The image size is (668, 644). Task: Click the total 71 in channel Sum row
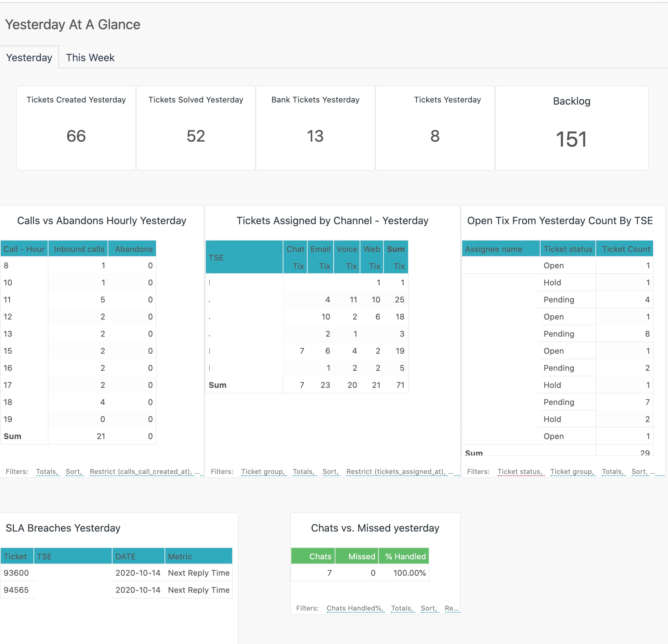pyautogui.click(x=400, y=385)
